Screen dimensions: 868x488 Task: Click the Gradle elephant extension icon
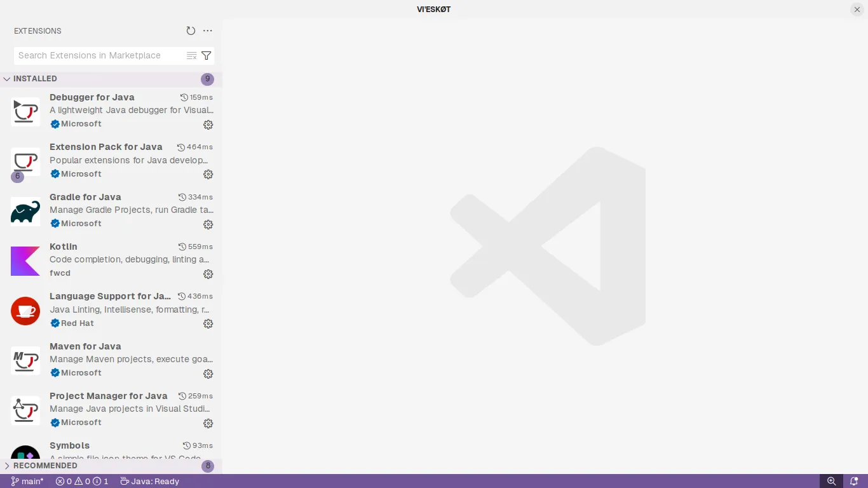(25, 211)
